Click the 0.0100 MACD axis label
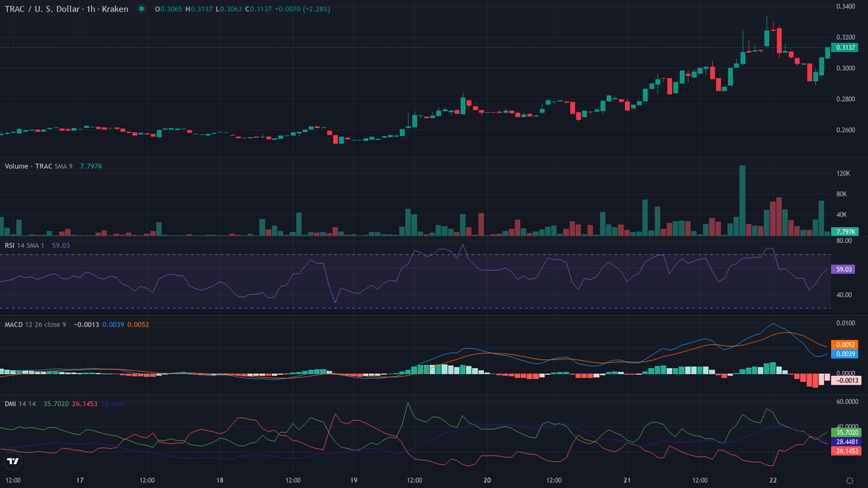The image size is (868, 488). point(845,322)
